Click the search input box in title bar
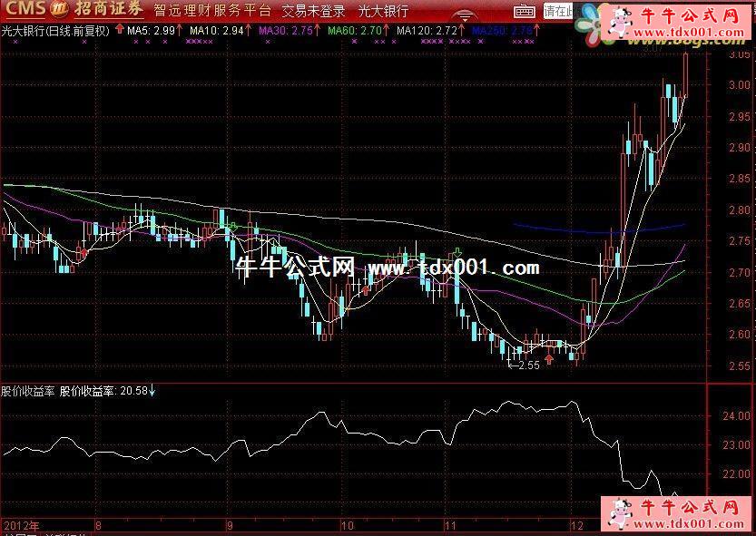Screen dimensions: 756x536 (x=558, y=11)
